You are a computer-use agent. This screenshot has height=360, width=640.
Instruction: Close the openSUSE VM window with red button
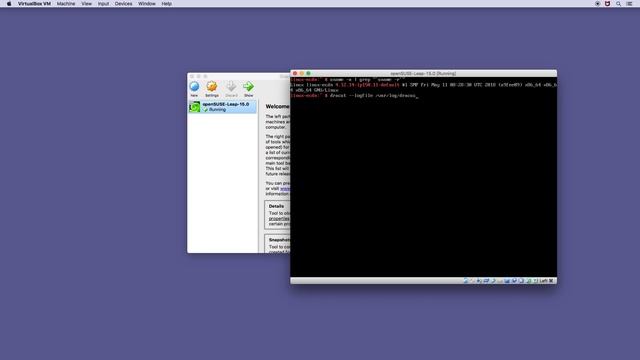[295, 73]
